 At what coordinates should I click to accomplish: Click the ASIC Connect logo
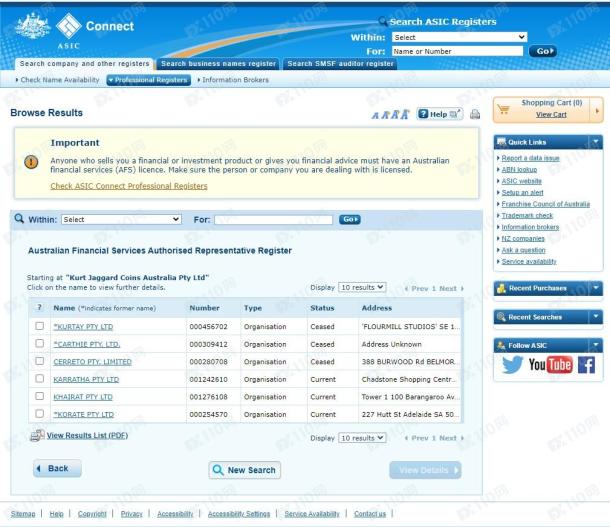point(74,30)
